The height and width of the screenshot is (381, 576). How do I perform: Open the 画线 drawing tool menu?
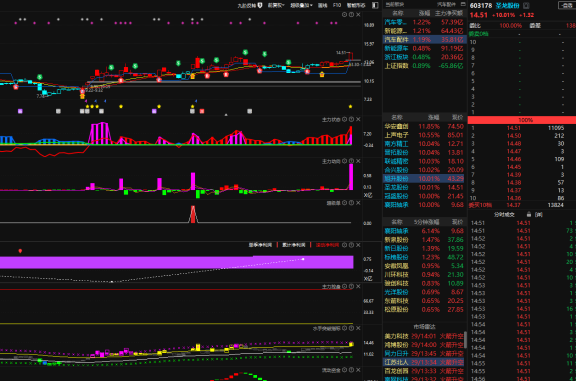[x=322, y=5]
